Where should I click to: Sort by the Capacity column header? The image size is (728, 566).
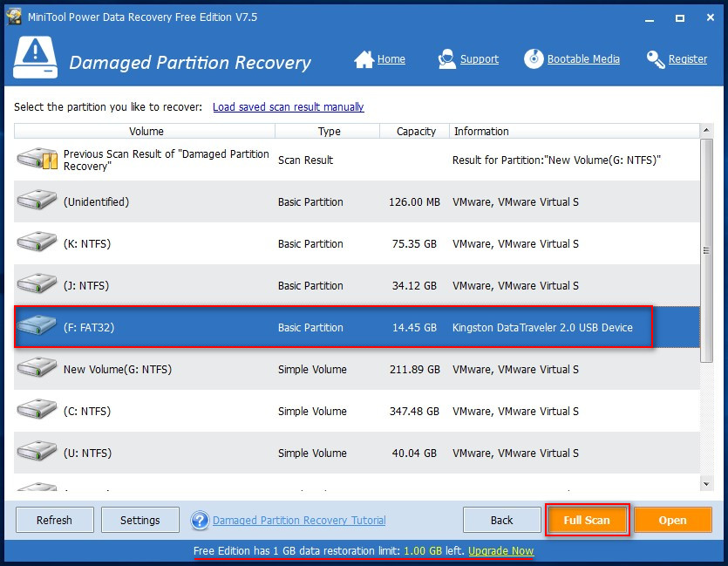[x=415, y=132]
